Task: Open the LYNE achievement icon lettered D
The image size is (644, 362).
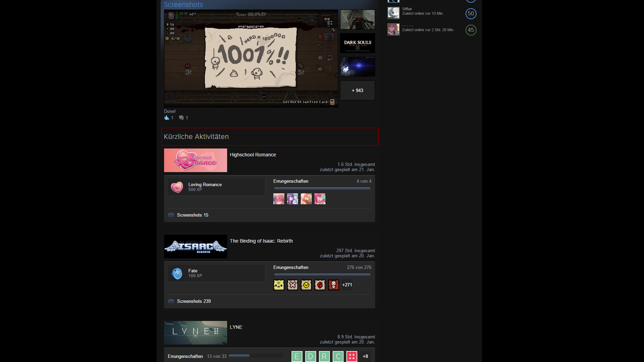Action: pyautogui.click(x=311, y=357)
